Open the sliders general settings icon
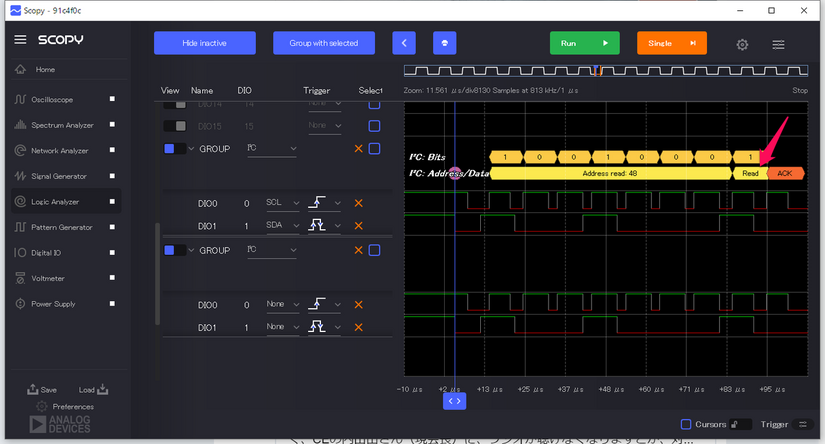 778,45
